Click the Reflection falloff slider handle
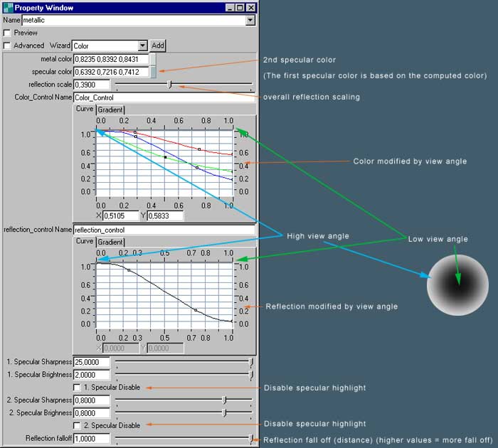This screenshot has height=448, width=498. [x=250, y=439]
